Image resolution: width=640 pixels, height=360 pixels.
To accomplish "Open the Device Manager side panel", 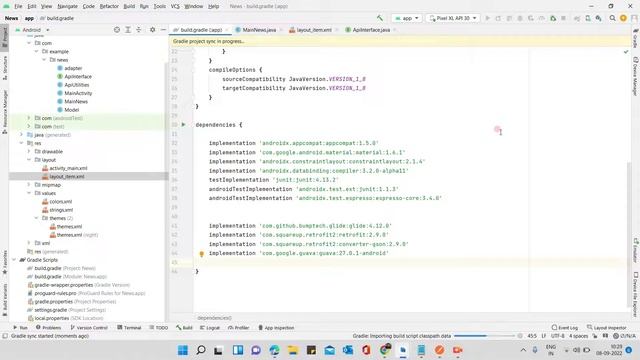I will [636, 77].
